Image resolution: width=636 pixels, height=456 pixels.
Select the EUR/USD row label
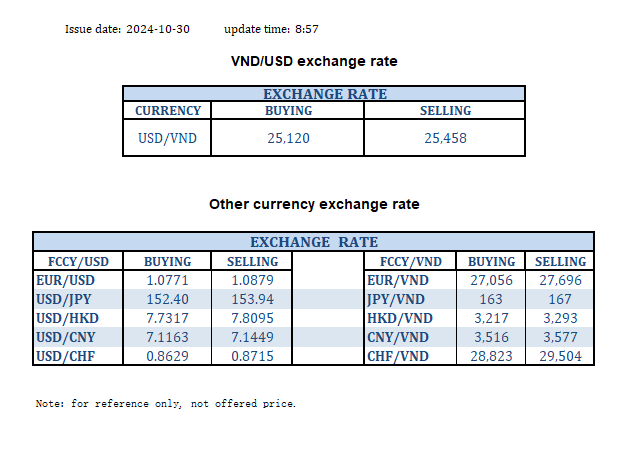65,280
